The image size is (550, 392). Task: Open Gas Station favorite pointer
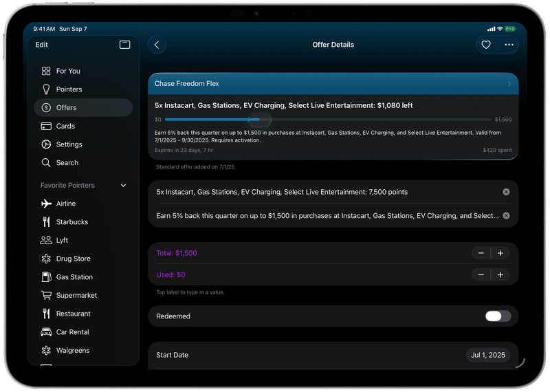pyautogui.click(x=83, y=277)
